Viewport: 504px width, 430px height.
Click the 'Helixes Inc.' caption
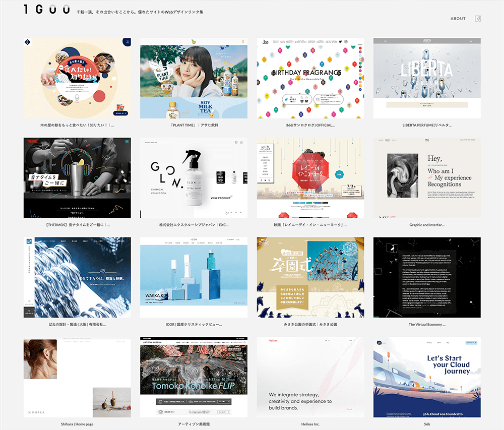pos(310,424)
